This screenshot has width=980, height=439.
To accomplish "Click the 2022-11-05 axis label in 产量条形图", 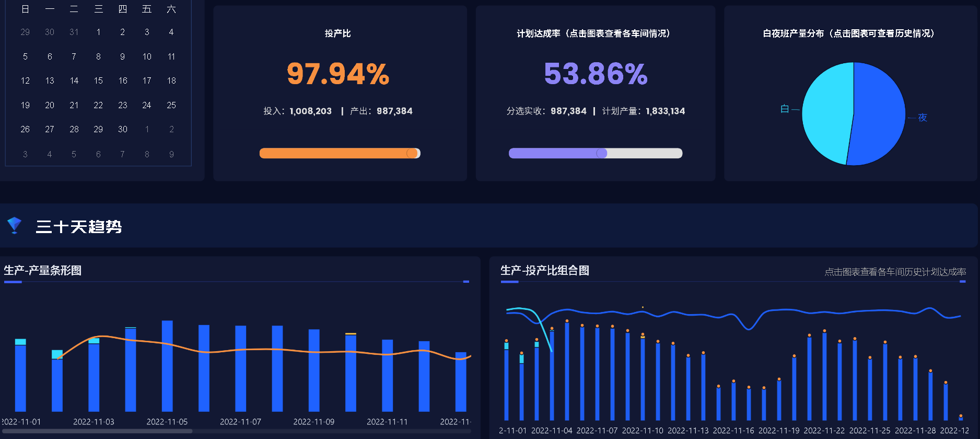I will [167, 422].
